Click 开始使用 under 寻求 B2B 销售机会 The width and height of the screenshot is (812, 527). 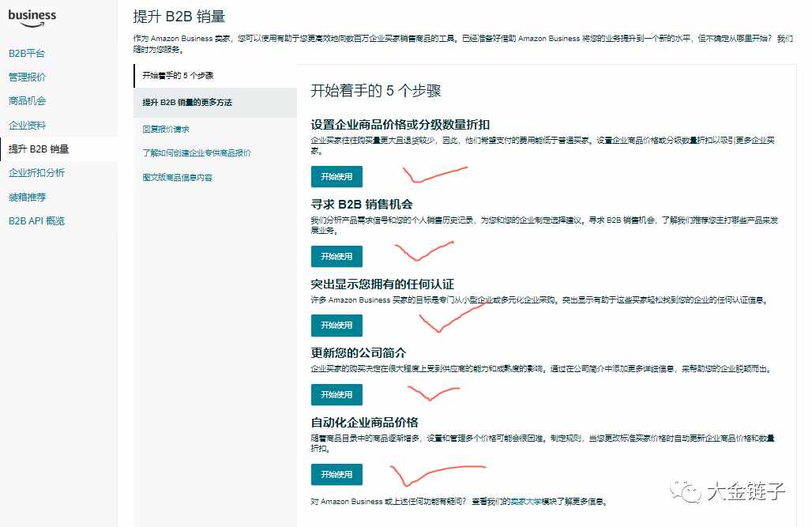pos(336,257)
